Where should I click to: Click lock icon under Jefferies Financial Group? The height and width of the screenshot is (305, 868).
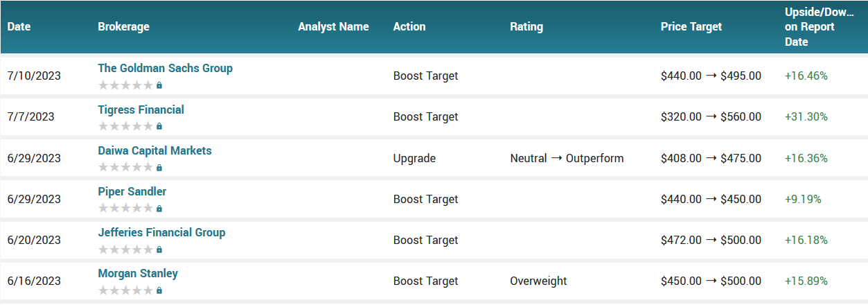(159, 249)
